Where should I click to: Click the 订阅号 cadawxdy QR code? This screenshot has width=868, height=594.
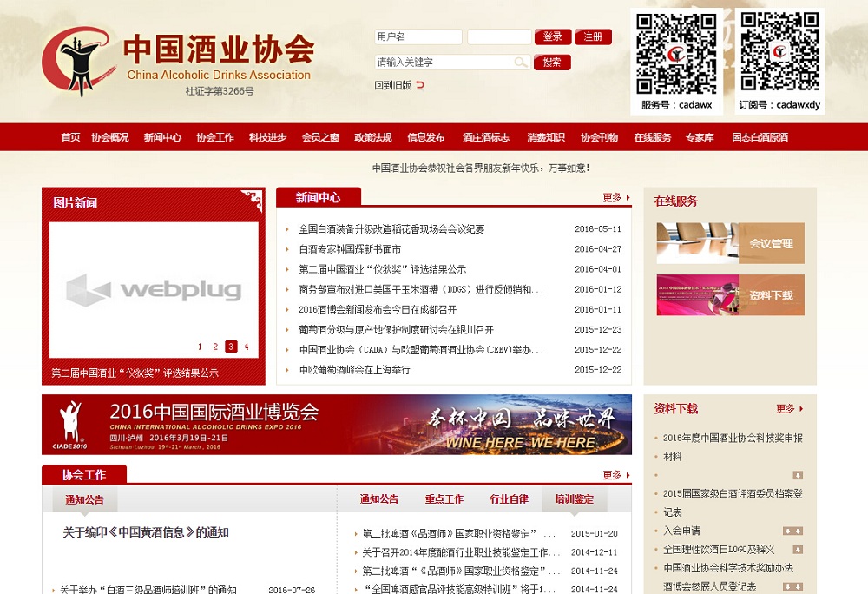point(779,51)
